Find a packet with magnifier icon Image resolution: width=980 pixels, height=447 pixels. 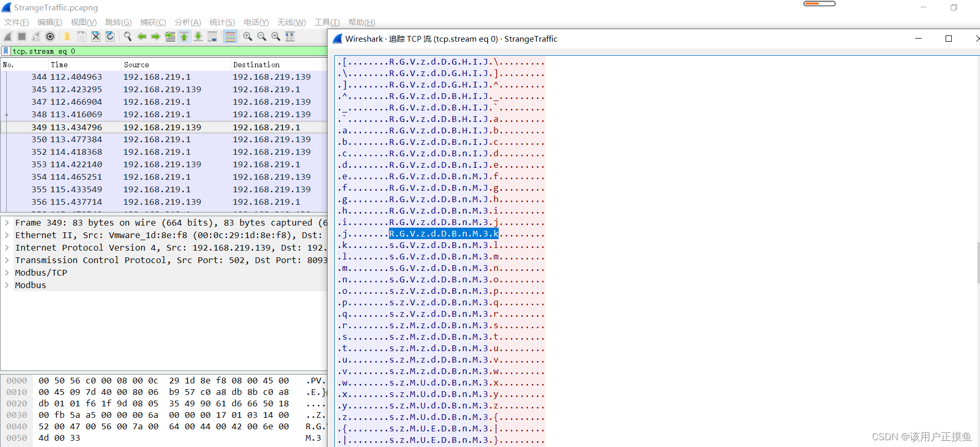(127, 36)
